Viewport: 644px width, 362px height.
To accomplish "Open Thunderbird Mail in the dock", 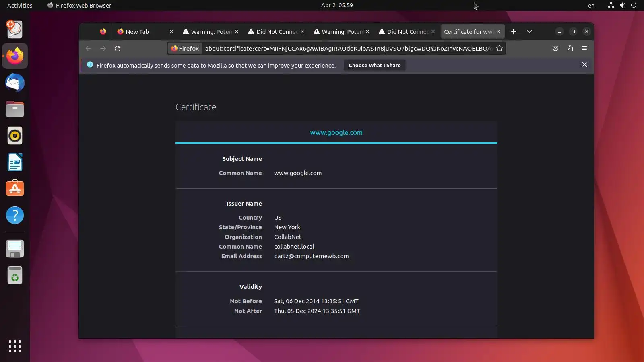I will click(x=15, y=82).
